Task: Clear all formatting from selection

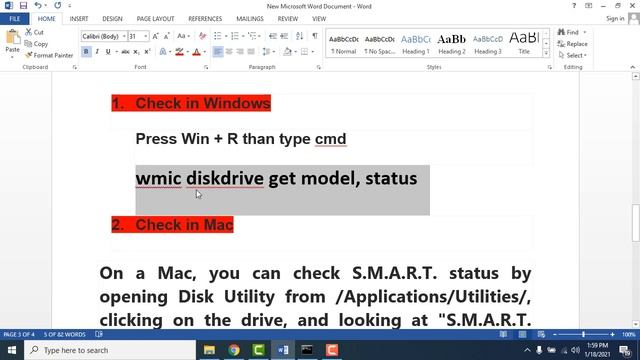Action: [202, 36]
